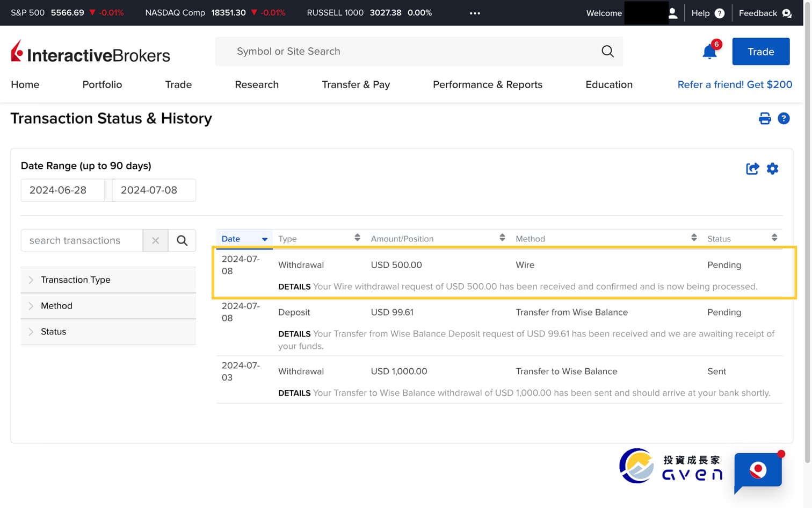Click Refer a friend! Get $200 link
This screenshot has width=812, height=508.
(735, 84)
